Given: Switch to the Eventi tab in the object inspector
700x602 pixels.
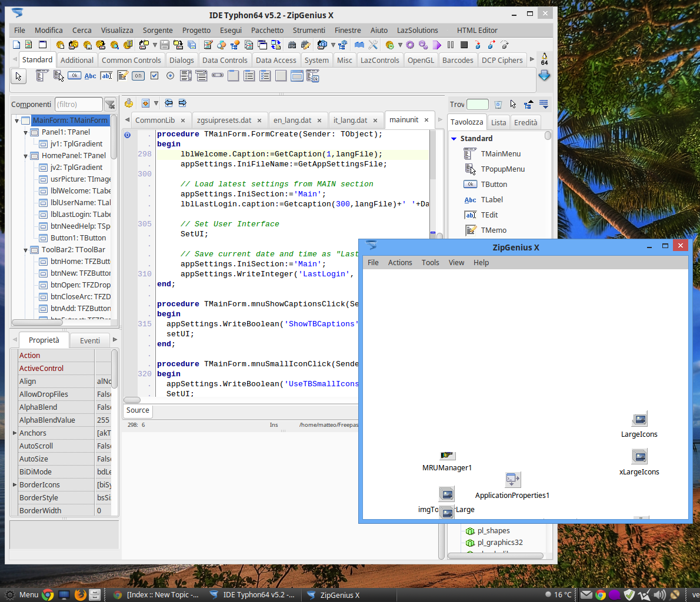Looking at the screenshot, I should pos(90,340).
